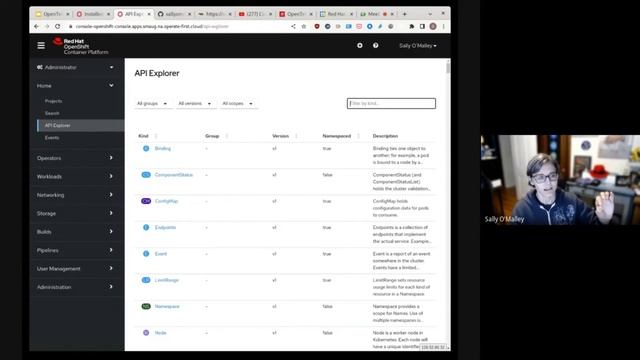Click the share page icon in address bar
The image size is (640, 360).
293,26
